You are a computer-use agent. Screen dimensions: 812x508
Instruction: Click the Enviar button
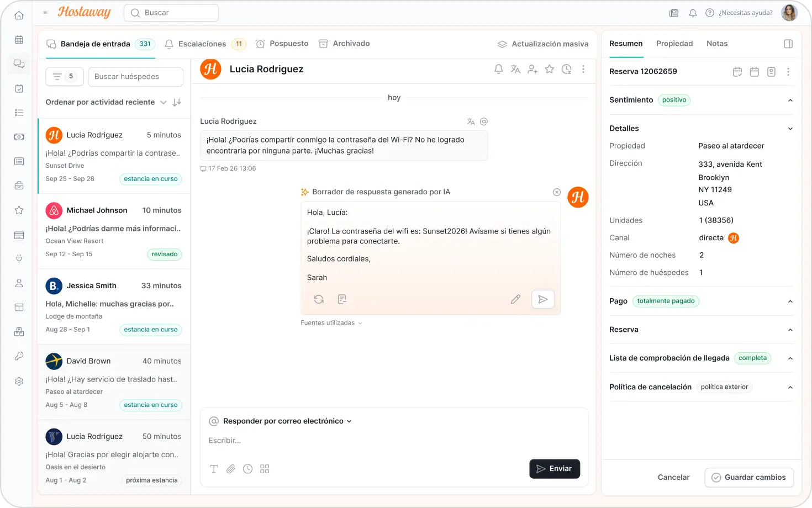(555, 469)
